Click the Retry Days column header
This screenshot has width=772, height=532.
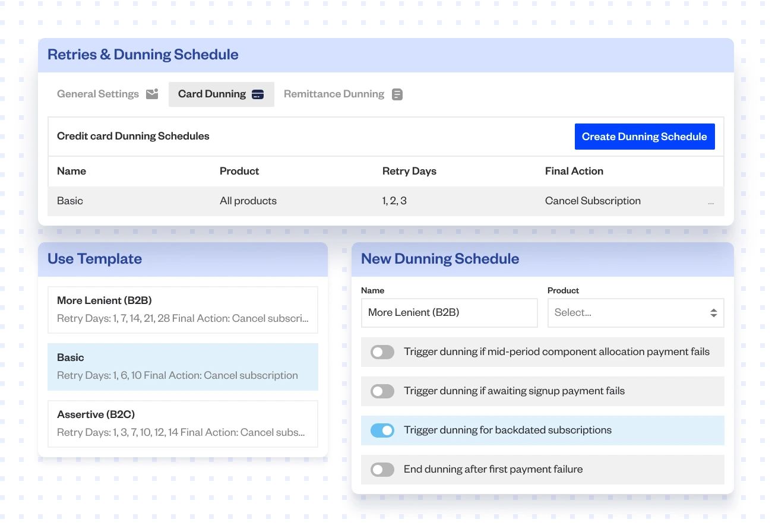pyautogui.click(x=409, y=171)
